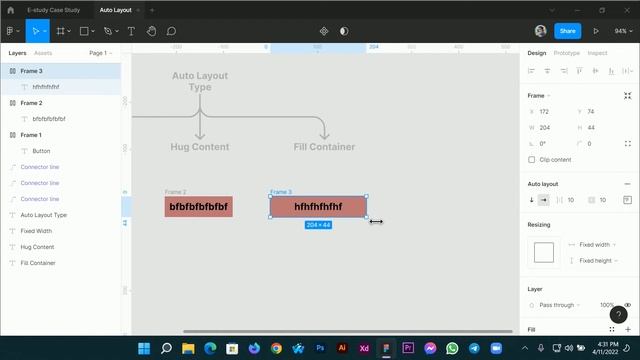Viewport: 640px width, 360px height.
Task: Click Align vertical centers icon
Action: click(x=596, y=71)
